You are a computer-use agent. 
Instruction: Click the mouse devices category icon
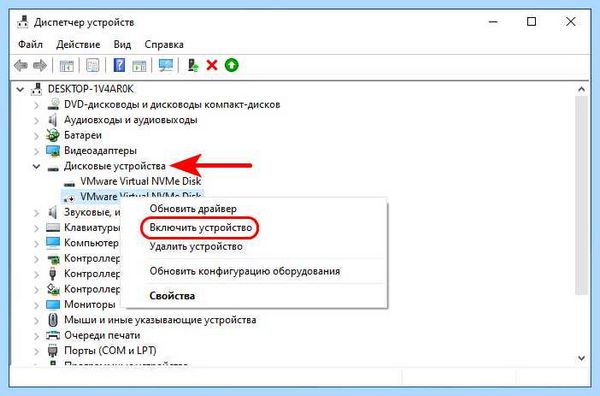53,319
